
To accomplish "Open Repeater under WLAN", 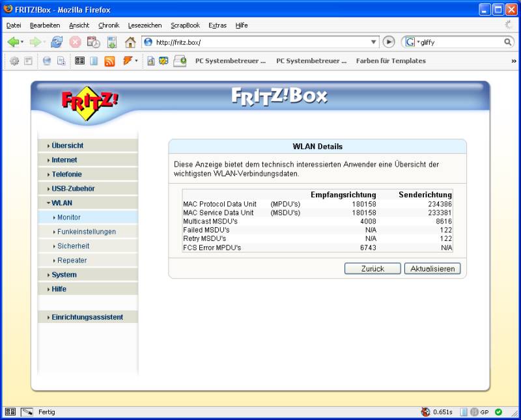I will (x=88, y=260).
